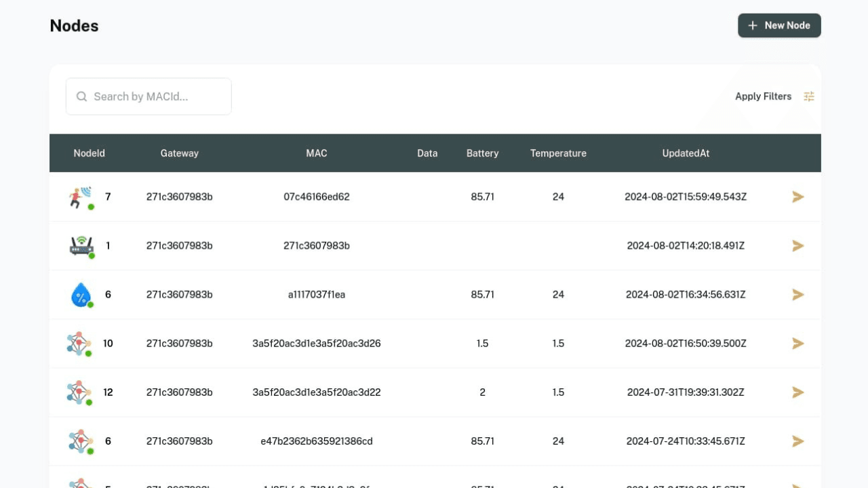Select MAC address 3a5f20ac3d1e3a5f20ac3d26

[x=317, y=343]
